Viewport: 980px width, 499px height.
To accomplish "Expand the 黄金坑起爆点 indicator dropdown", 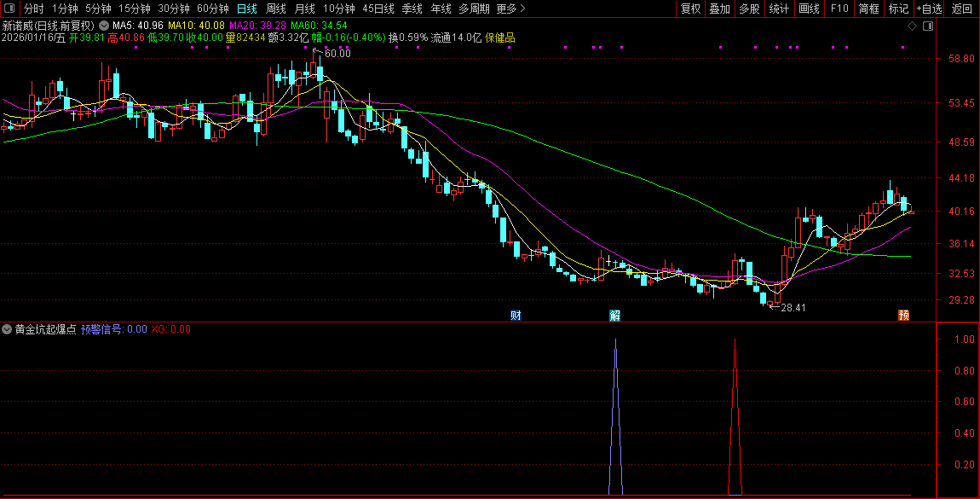I will coord(8,329).
